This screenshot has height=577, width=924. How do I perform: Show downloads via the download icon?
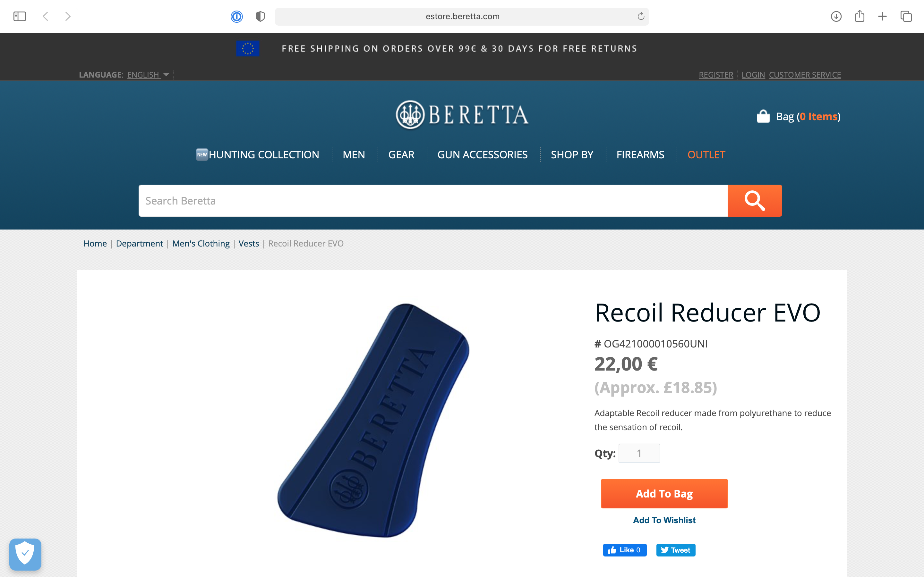[x=836, y=16]
